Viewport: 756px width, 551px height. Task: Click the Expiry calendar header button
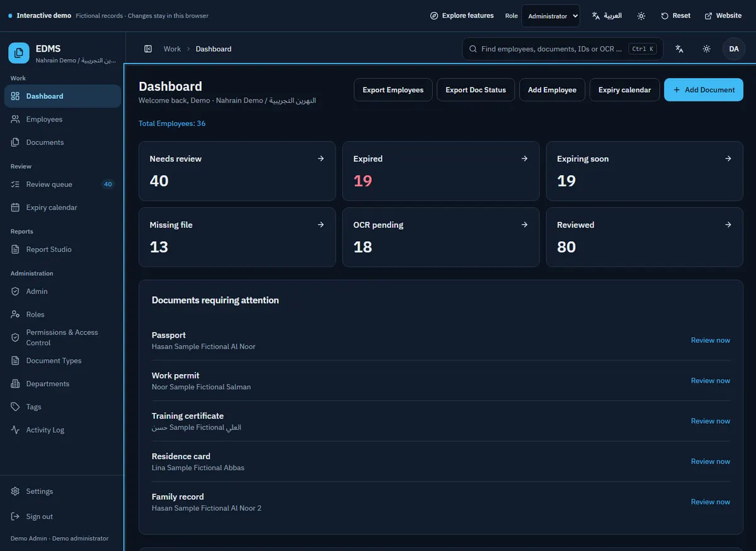624,90
